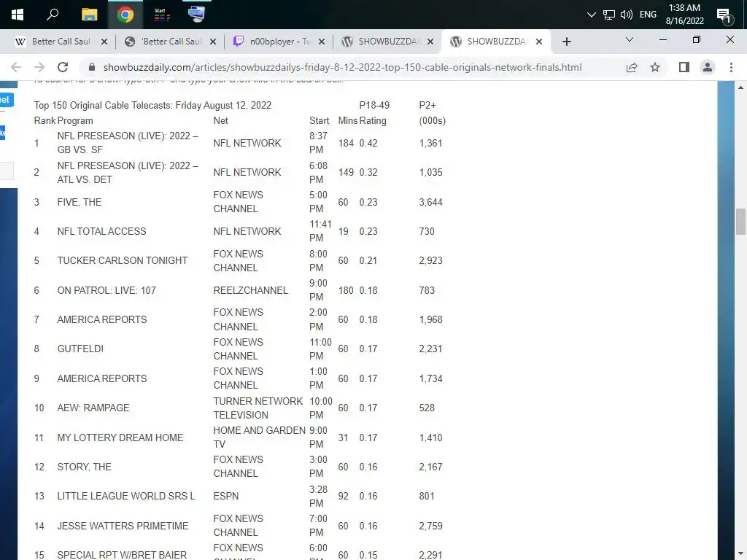Reload the current page

(63, 67)
